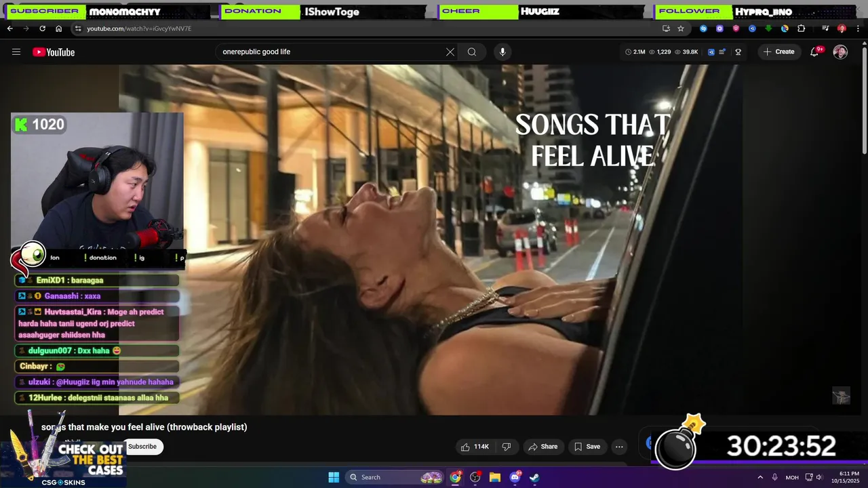This screenshot has width=868, height=488.
Task: Click the list icon in stats bar
Action: (722, 52)
